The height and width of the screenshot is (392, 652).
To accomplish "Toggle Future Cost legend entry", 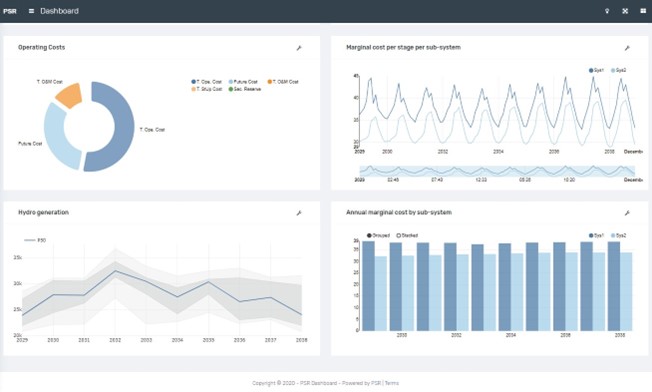I will click(243, 82).
